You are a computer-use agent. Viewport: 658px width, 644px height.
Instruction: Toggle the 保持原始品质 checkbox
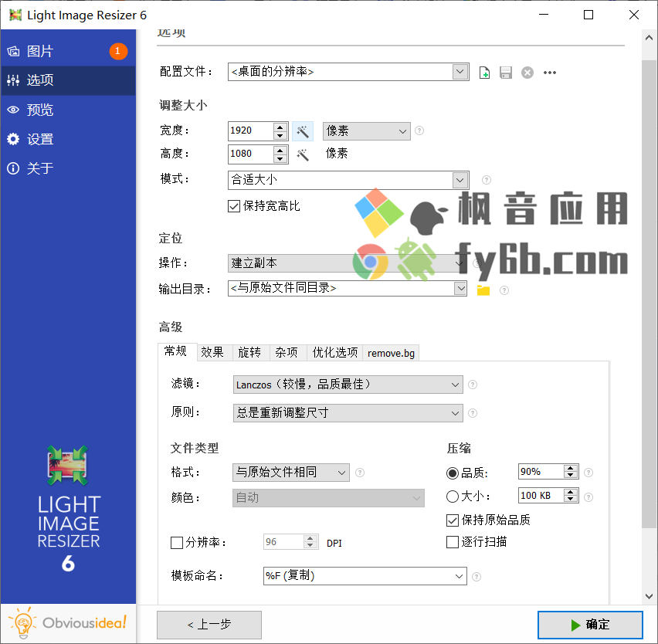tap(453, 520)
